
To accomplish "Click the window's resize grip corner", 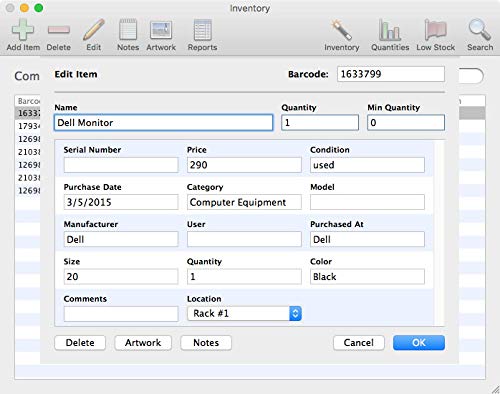I will pos(495,389).
